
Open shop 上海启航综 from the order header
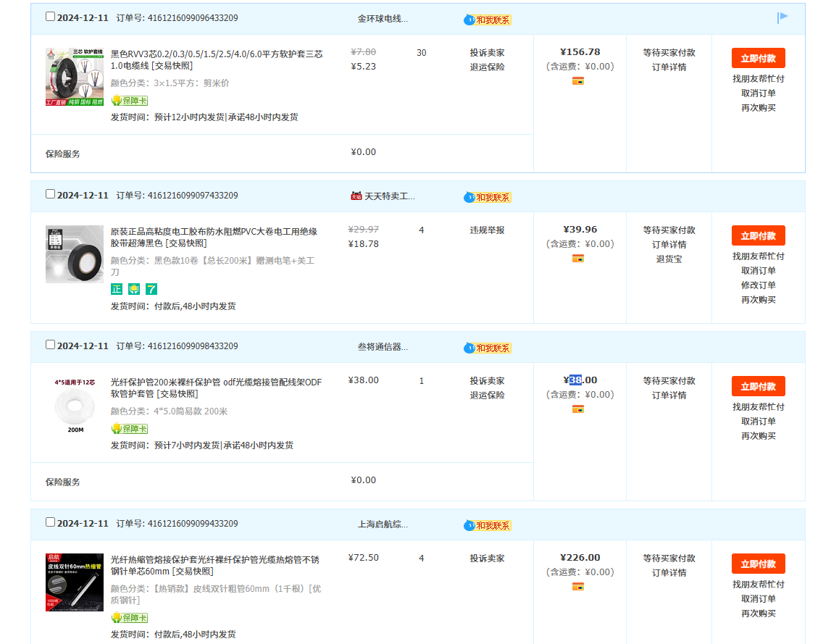[383, 524]
